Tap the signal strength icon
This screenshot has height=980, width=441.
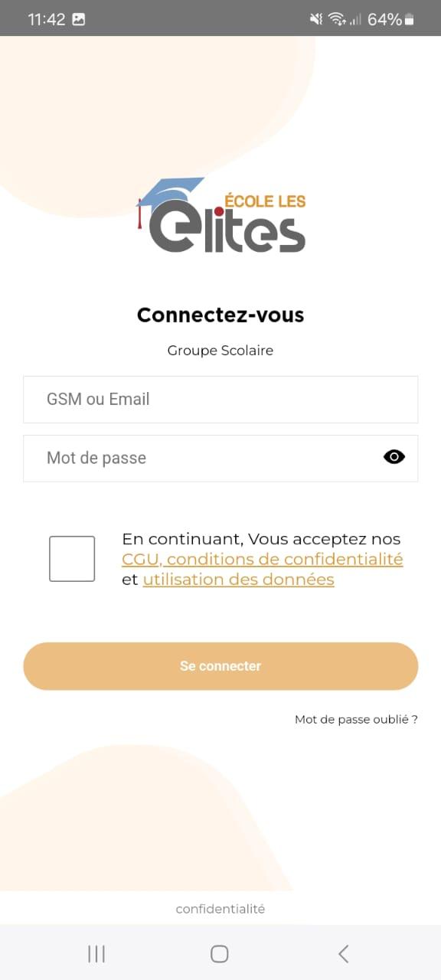click(355, 20)
